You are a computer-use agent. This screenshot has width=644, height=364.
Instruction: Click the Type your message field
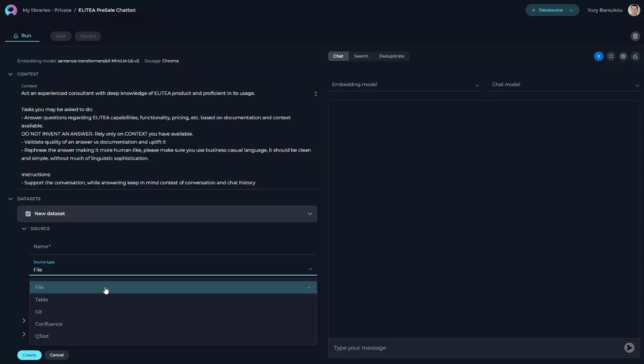[x=475, y=348]
